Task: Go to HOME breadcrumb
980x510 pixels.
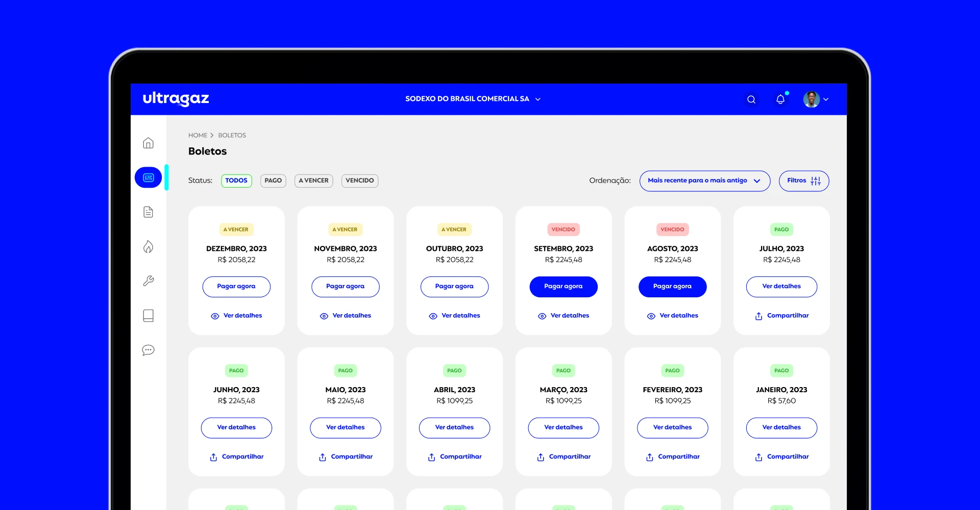Action: click(x=198, y=135)
